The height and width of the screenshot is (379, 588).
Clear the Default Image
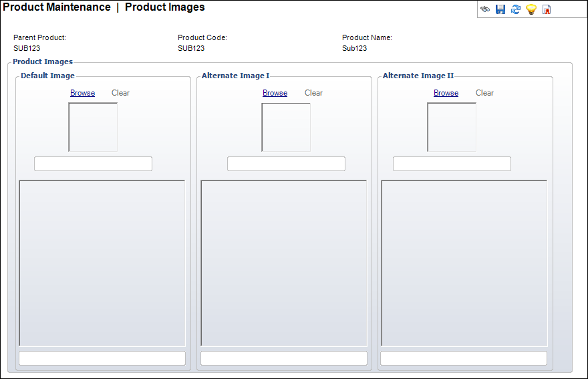(x=120, y=93)
